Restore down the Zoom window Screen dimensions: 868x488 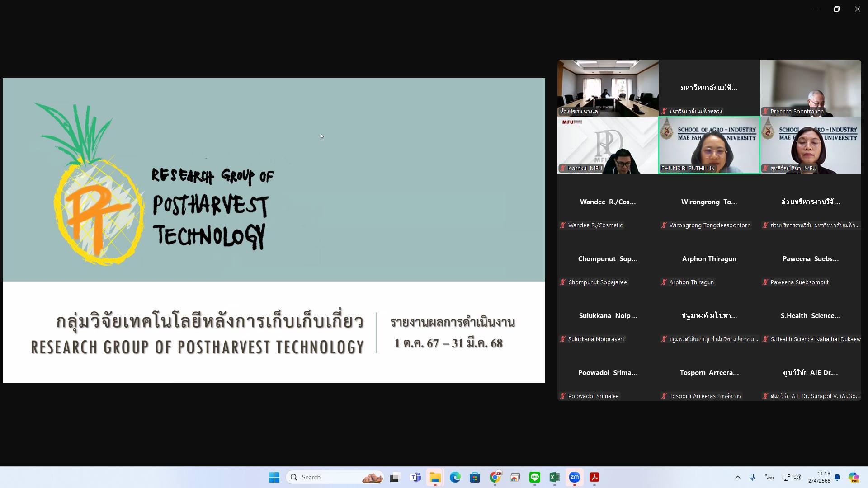click(x=837, y=9)
